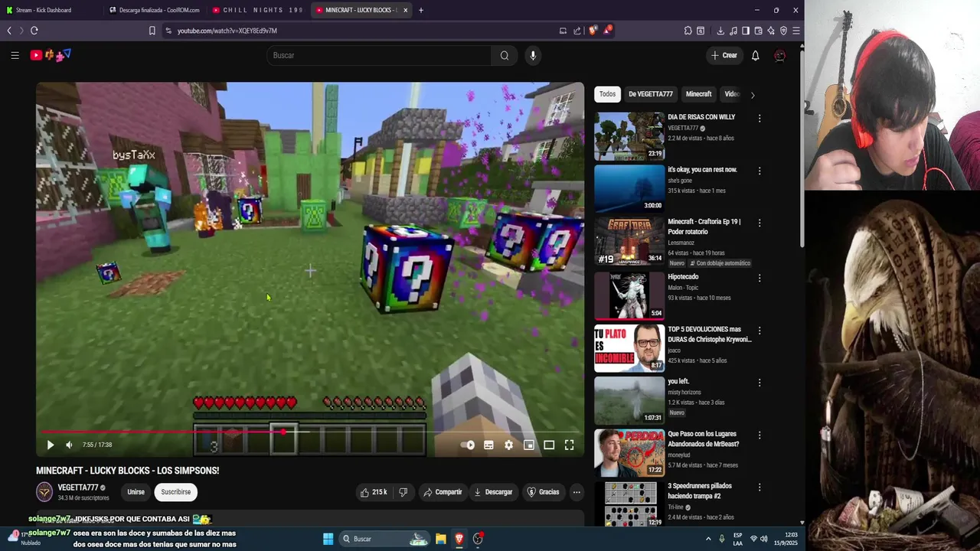Open File Explorer from the taskbar
This screenshot has width=980, height=551.
tap(441, 539)
